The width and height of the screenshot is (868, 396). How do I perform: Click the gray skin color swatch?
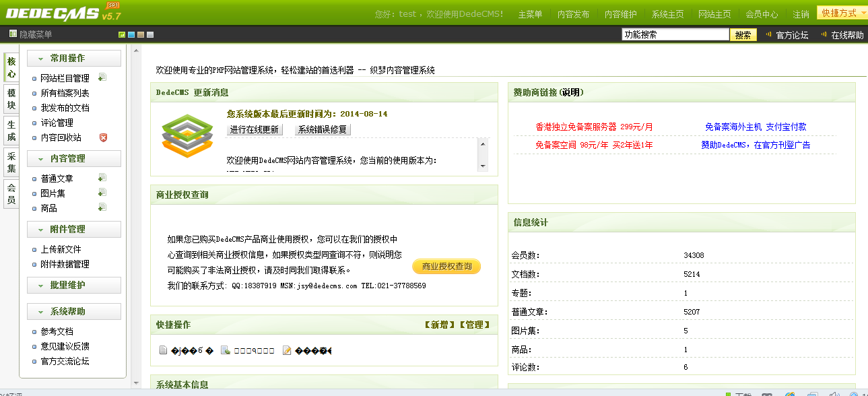tap(150, 35)
